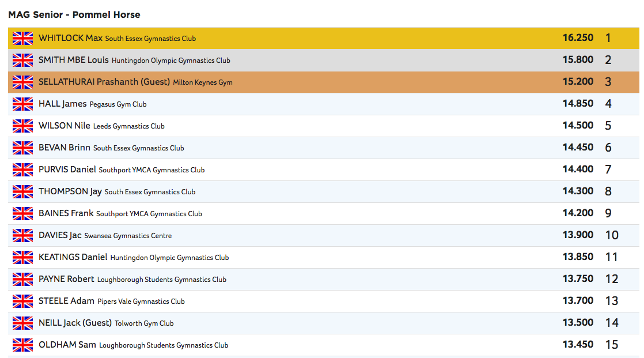Select KEATINGS Daniel in the results list

click(x=73, y=257)
